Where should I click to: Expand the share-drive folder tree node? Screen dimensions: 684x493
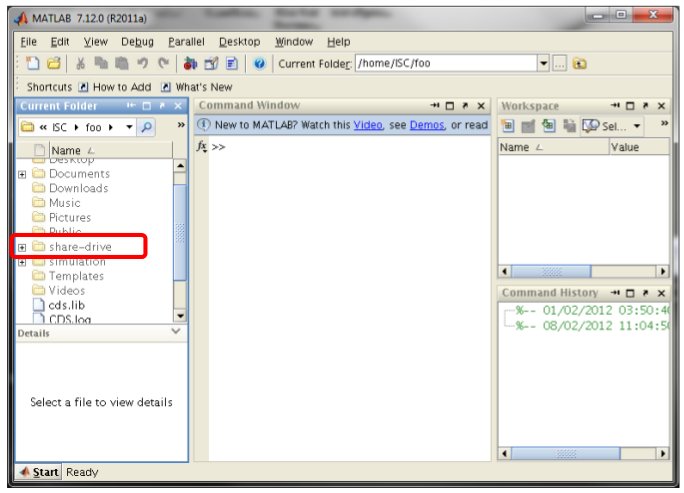pyautogui.click(x=22, y=247)
